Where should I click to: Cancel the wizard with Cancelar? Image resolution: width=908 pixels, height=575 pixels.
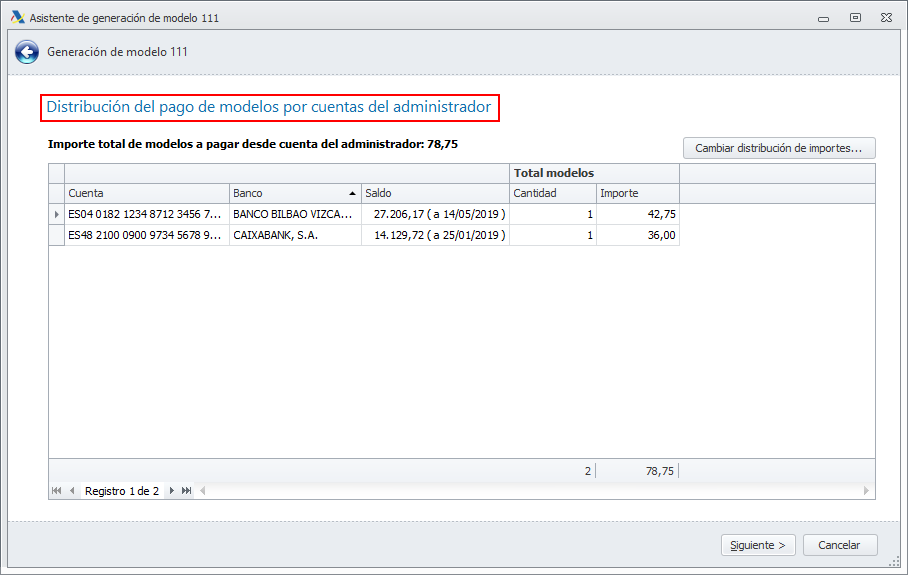tap(840, 545)
